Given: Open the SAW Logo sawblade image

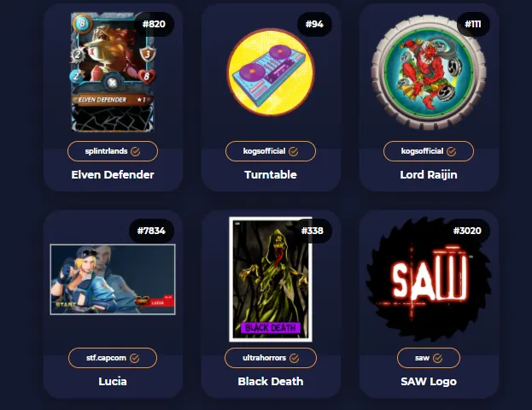Looking at the screenshot, I should coord(429,279).
